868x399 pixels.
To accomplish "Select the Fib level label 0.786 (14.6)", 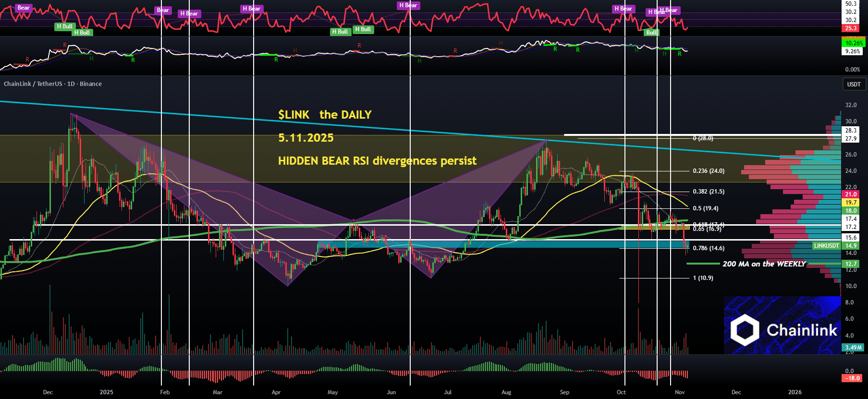I will (709, 248).
